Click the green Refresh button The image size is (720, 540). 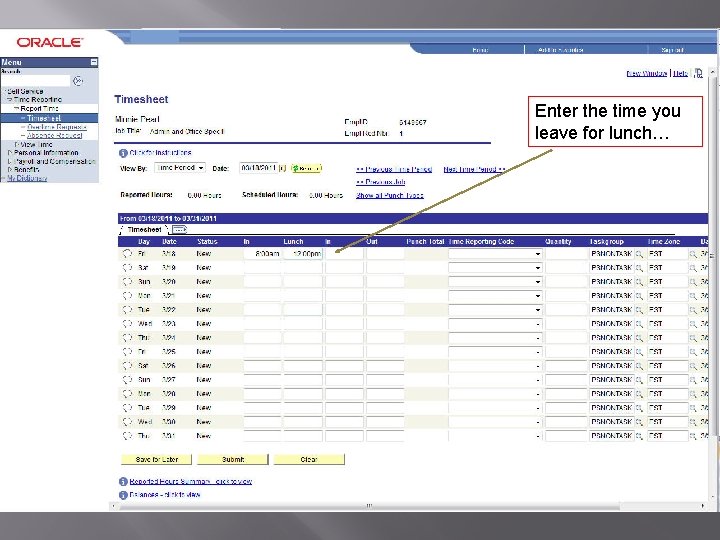click(x=307, y=169)
